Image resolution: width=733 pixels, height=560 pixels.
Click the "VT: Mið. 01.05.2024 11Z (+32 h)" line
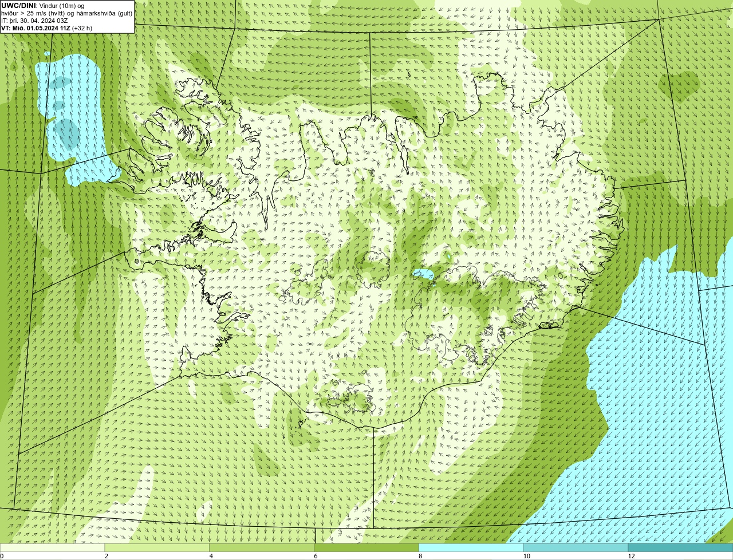coord(46,28)
